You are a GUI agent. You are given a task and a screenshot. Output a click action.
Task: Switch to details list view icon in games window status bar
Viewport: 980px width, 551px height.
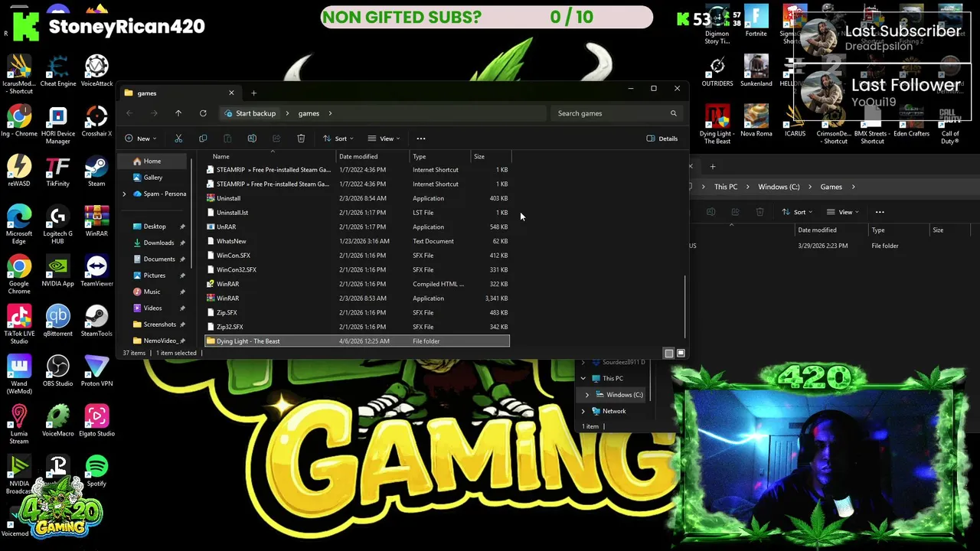pos(669,353)
